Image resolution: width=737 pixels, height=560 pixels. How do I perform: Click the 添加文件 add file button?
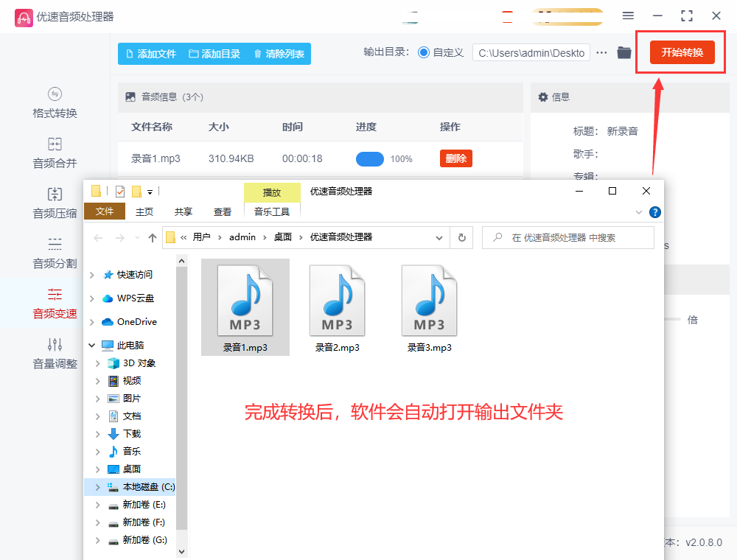click(151, 54)
